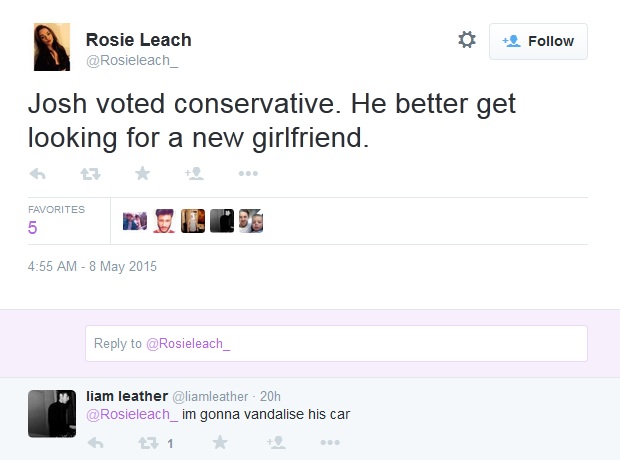This screenshot has width=620, height=460.
Task: Favorite liam leather's reply with star
Action: pos(220,443)
